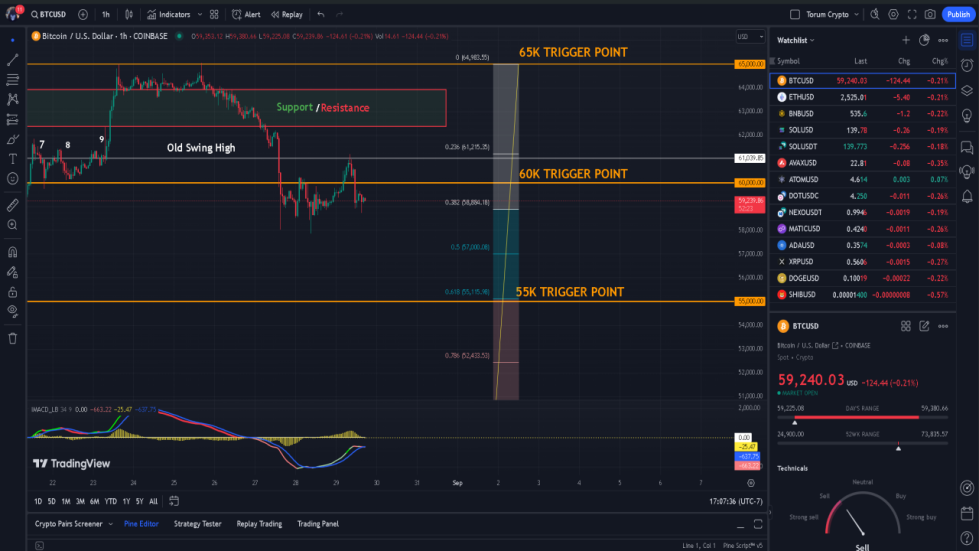The height and width of the screenshot is (551, 979).
Task: Set chart range to All
Action: click(x=154, y=501)
